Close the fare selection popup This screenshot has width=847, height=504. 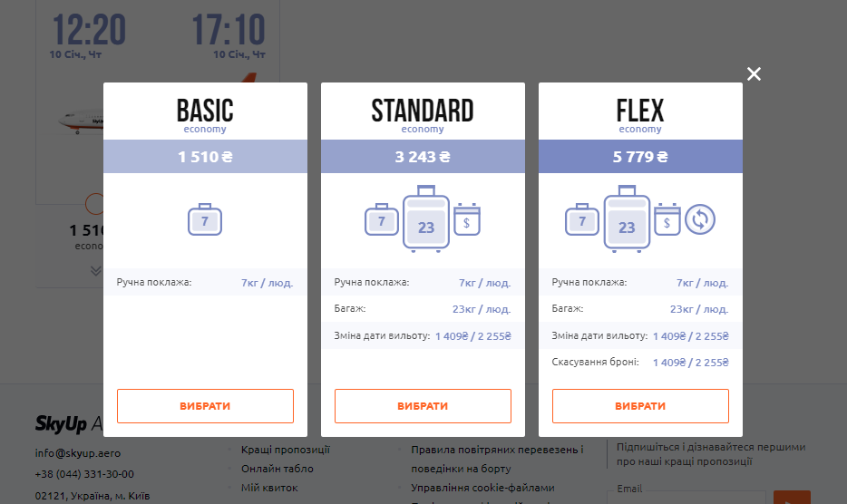[x=754, y=73]
